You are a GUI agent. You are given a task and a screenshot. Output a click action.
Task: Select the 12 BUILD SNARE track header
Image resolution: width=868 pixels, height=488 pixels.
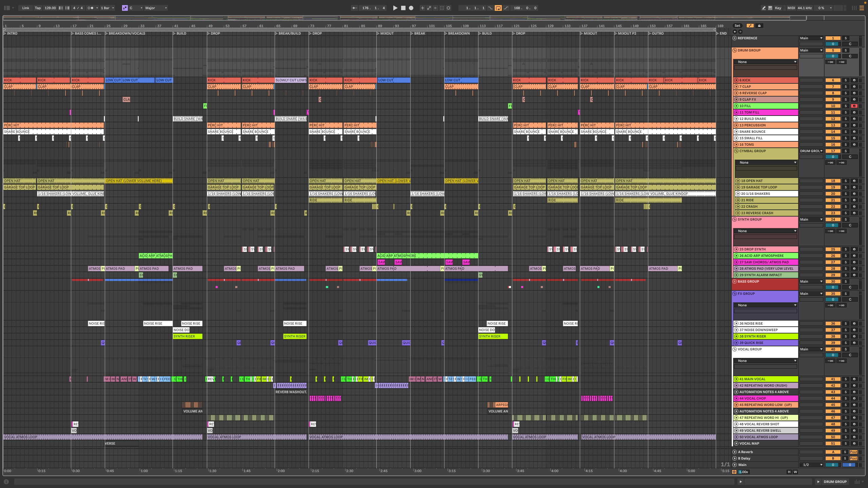766,119
